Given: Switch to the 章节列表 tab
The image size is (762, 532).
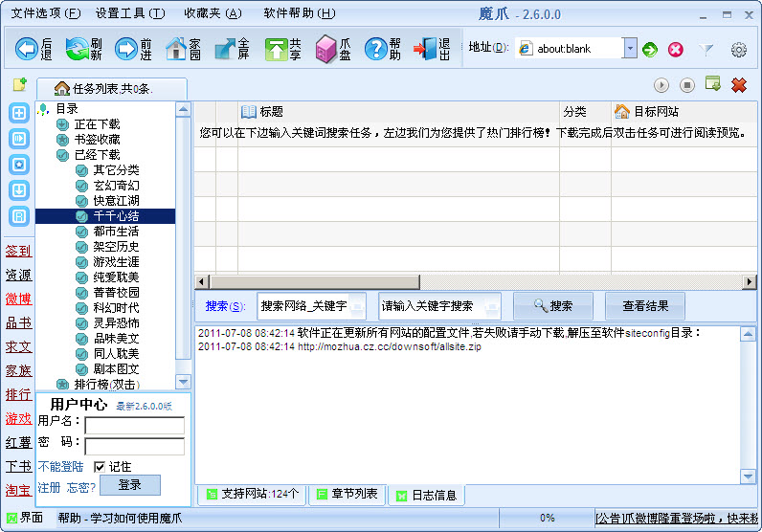Looking at the screenshot, I should (x=347, y=494).
